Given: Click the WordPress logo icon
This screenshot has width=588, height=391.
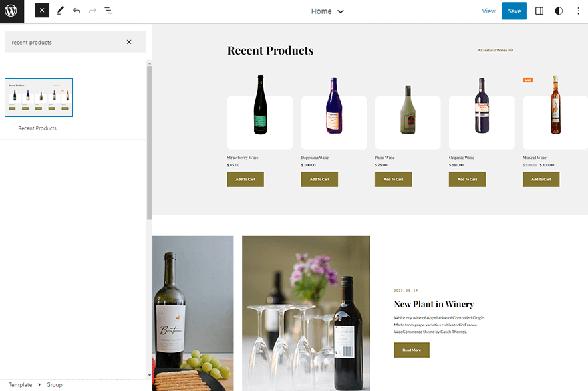Looking at the screenshot, I should (x=11, y=11).
